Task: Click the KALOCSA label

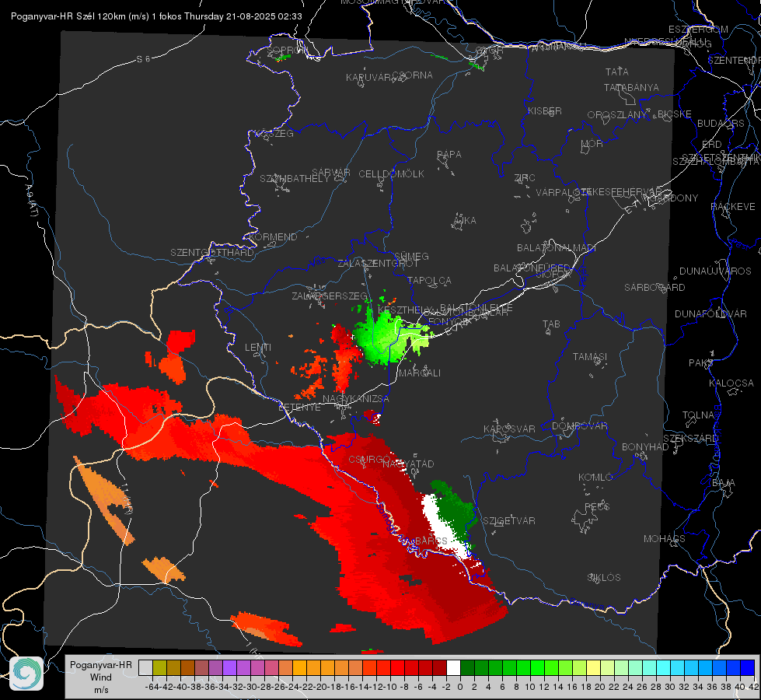Action: [731, 383]
